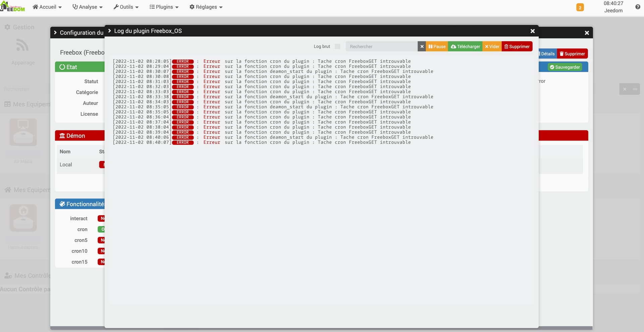The height and width of the screenshot is (332, 644).
Task: Click the cron label in Fonctionnalités
Action: tap(82, 229)
